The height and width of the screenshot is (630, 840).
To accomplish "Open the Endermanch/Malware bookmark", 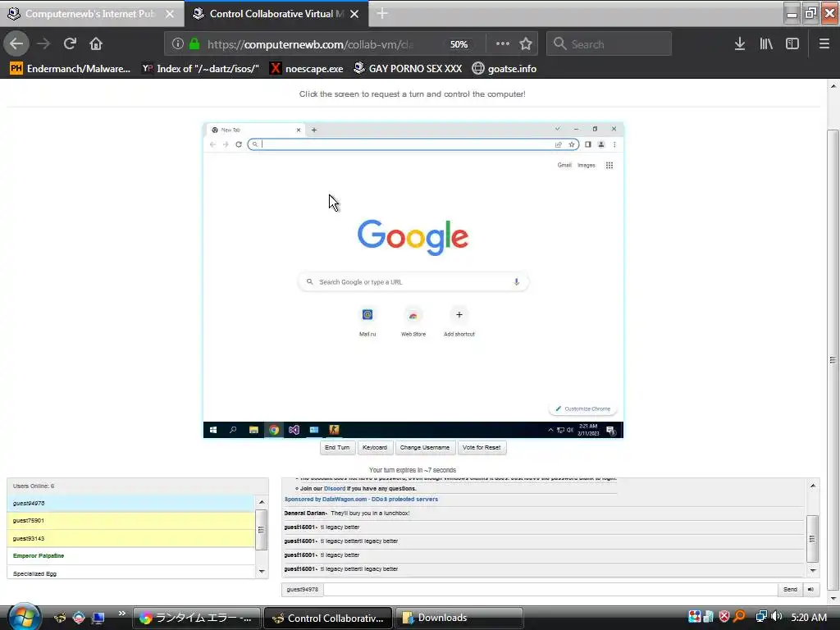I will point(71,69).
